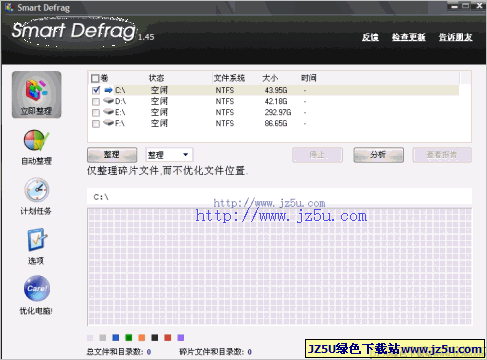Open the 立即整理 defrag-now section
The height and width of the screenshot is (360, 487).
37,94
